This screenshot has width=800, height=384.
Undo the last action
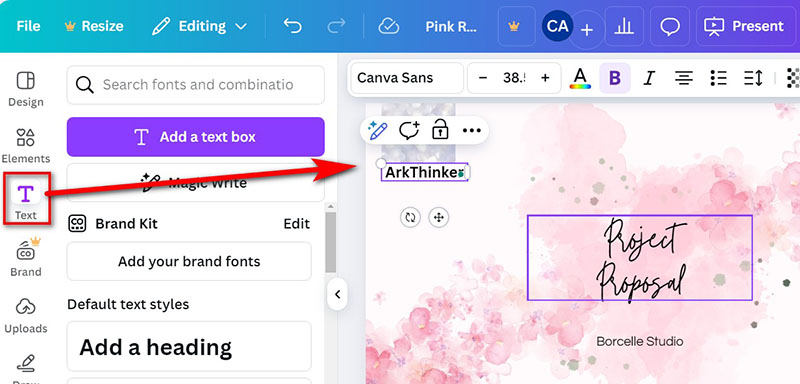[x=293, y=26]
